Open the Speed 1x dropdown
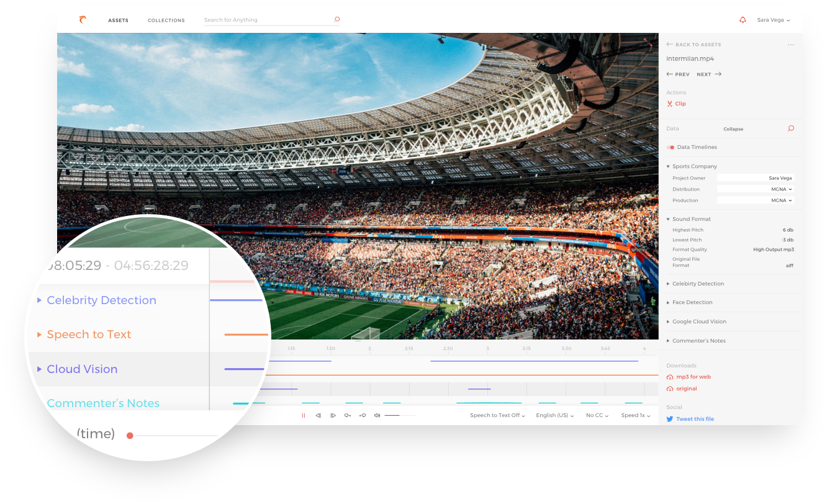 tap(635, 415)
